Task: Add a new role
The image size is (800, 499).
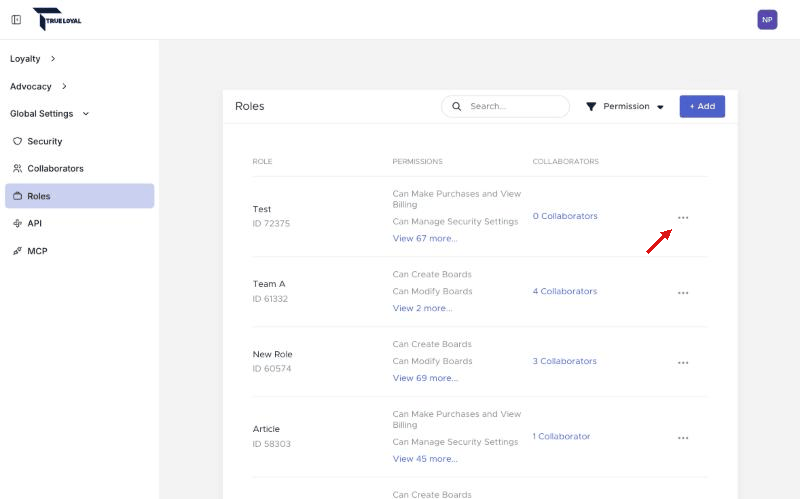Action: point(702,106)
